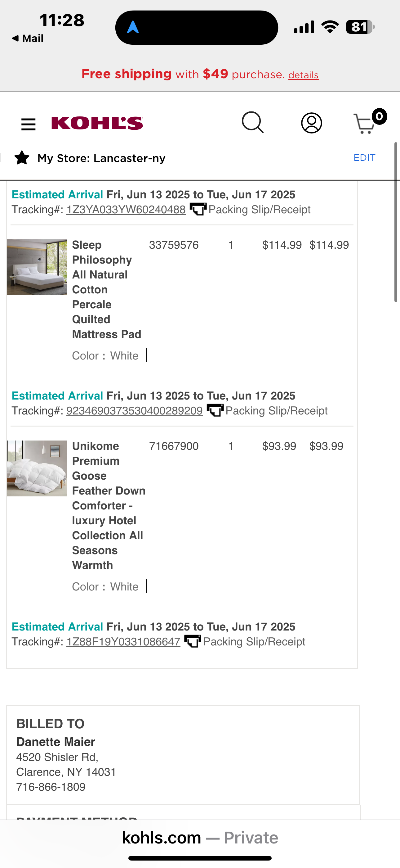Viewport: 400px width, 868px height.
Task: Tap the My Store star icon
Action: 22,158
